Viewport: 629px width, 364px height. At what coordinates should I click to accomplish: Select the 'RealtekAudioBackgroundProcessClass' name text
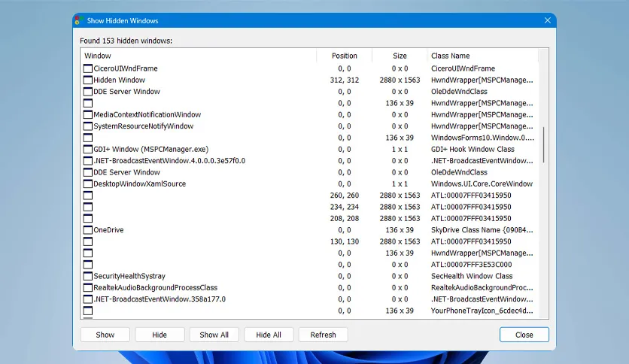click(x=155, y=288)
